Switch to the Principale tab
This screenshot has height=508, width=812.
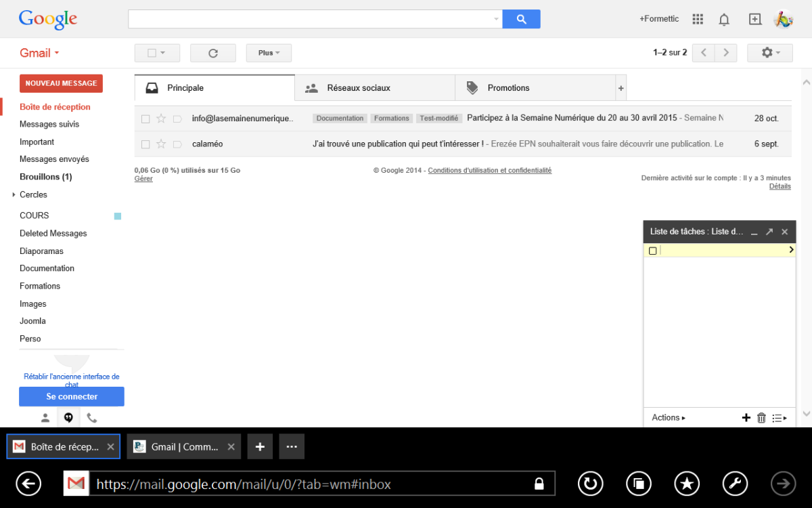pos(215,88)
